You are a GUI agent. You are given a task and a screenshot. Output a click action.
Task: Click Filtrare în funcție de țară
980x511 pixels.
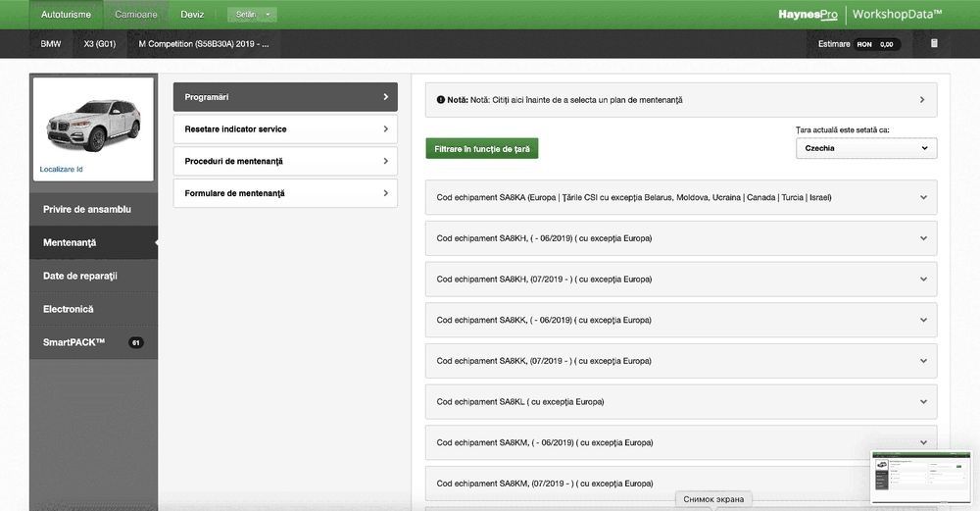(482, 149)
